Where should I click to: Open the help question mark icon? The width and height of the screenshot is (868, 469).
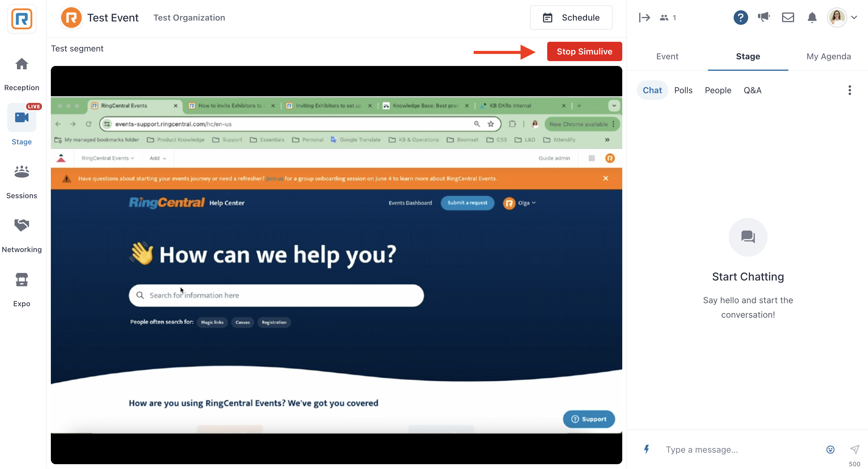point(740,18)
